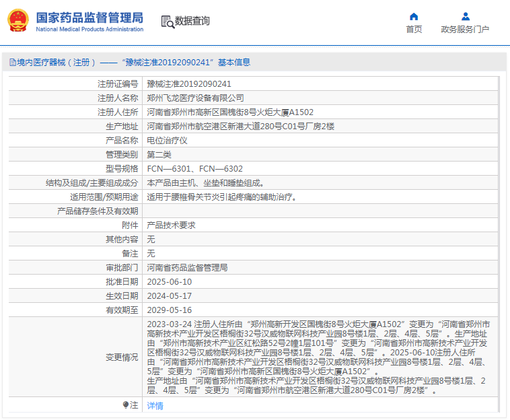Viewport: 510px width, 420px height.
Task: Click 无 in the 其他内容 row
Action: (x=151, y=240)
